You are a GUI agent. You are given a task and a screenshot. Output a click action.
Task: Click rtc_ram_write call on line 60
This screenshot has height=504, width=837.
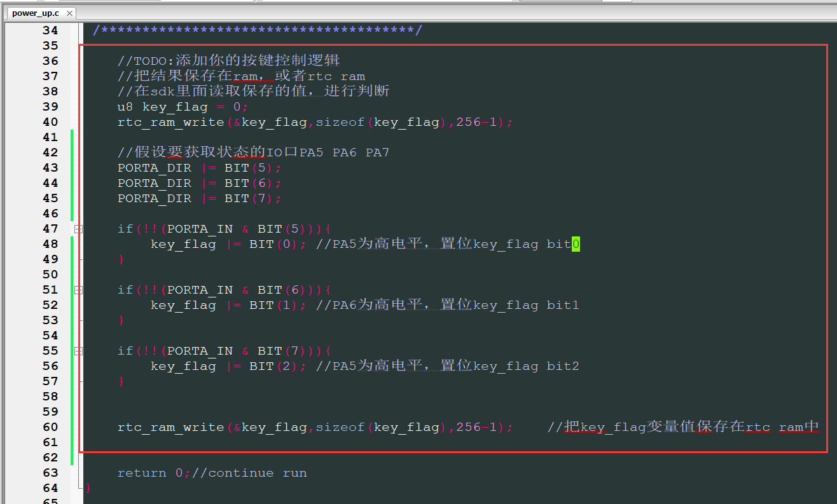(x=315, y=427)
